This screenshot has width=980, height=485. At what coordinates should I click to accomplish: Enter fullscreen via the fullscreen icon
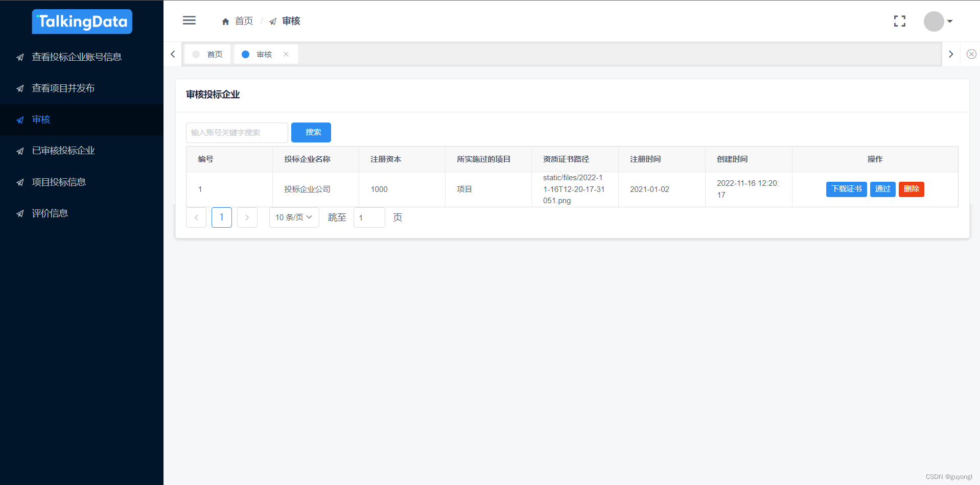899,21
